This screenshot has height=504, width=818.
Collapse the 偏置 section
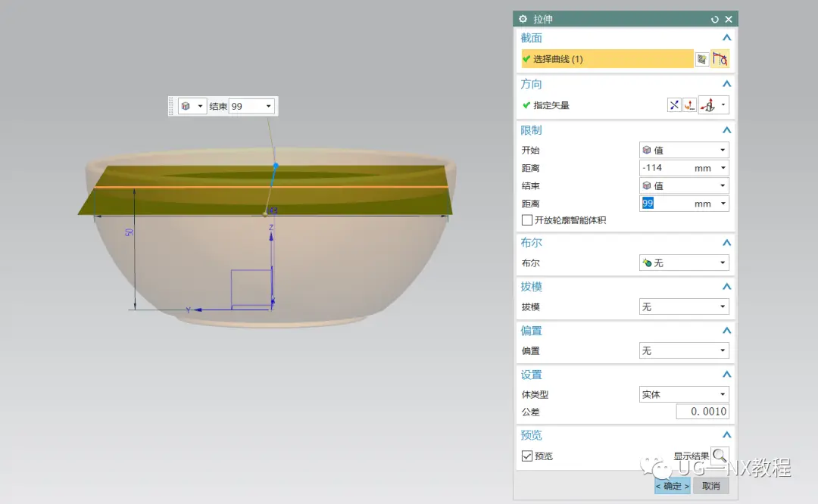click(x=726, y=331)
